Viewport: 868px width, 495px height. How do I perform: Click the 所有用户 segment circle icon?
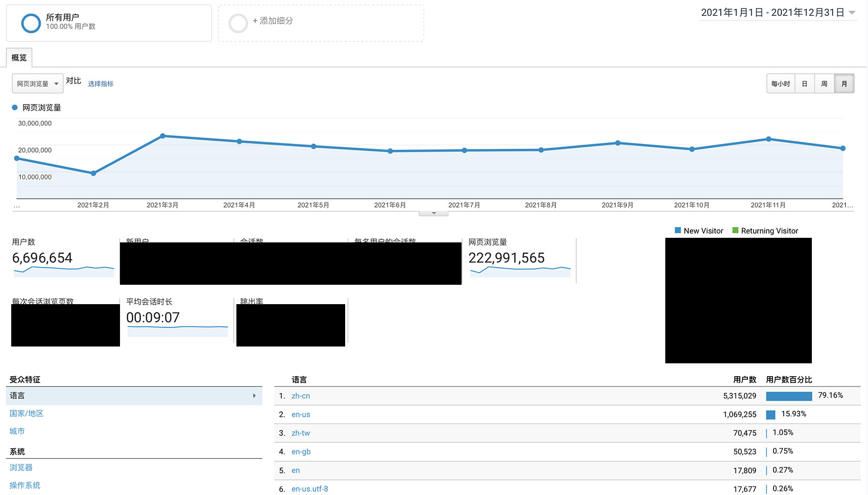tap(31, 23)
